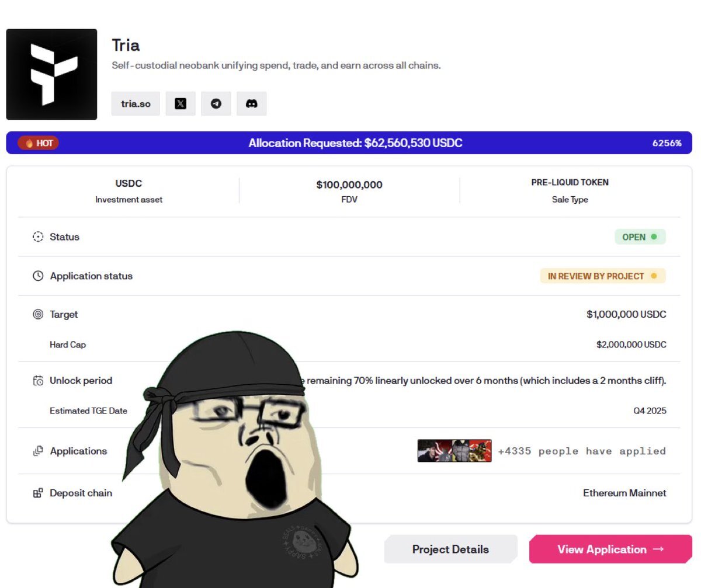Screen dimensions: 701x588
Task: Click the Application status clock icon
Action: point(38,276)
